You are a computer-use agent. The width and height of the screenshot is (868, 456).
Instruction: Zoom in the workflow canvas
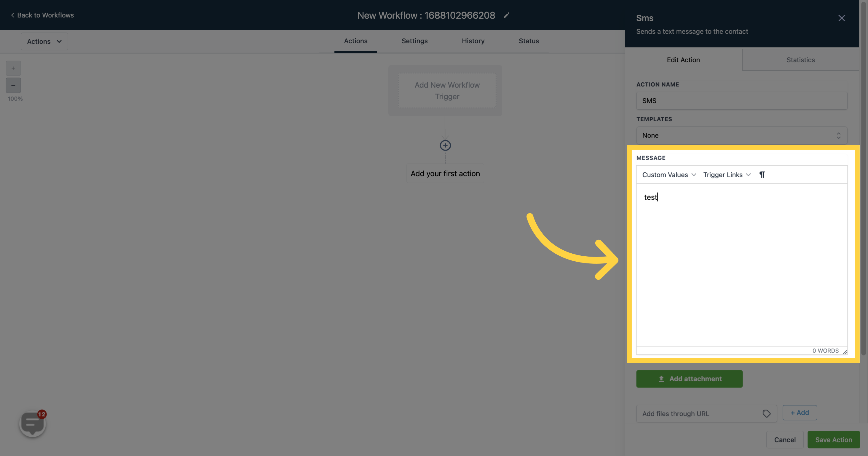click(13, 68)
